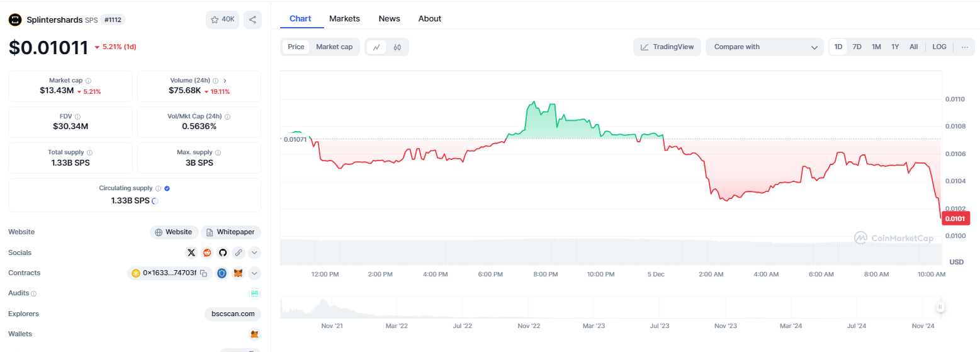The image size is (980, 352).
Task: Select the 1D time range
Action: click(838, 47)
